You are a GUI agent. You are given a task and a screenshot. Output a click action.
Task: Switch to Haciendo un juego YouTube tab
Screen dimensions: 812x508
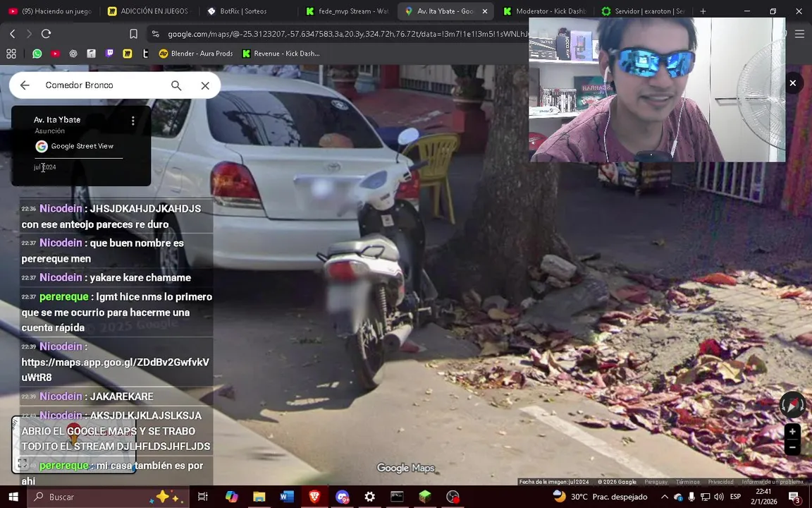50,11
